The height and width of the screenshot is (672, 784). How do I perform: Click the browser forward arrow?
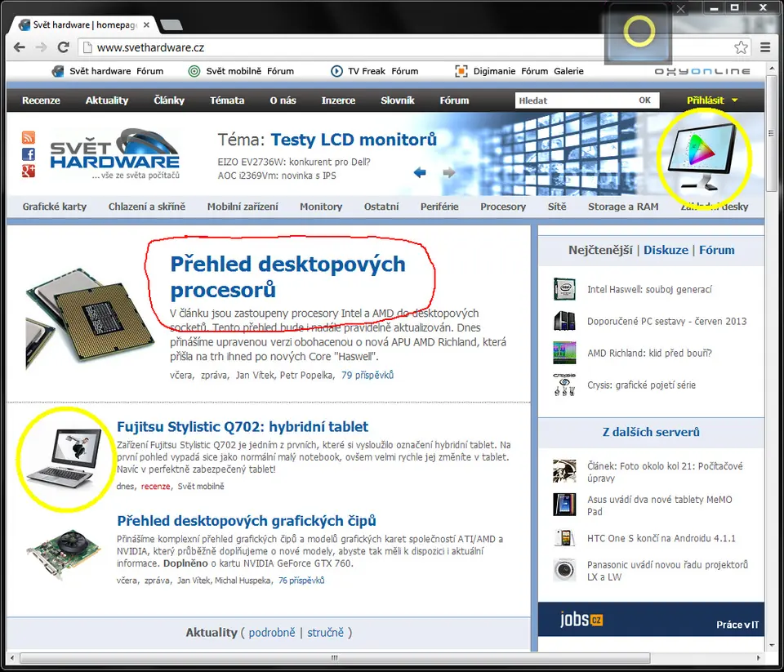tap(41, 47)
